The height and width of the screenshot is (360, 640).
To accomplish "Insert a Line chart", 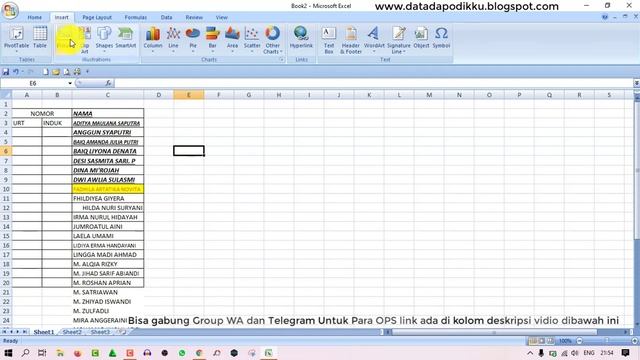I will (173, 39).
